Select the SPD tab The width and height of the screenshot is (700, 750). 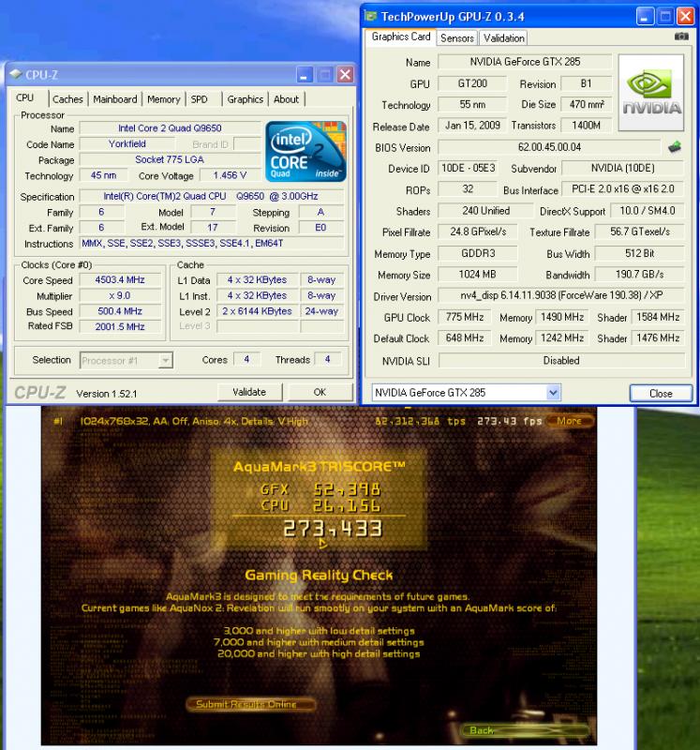200,99
